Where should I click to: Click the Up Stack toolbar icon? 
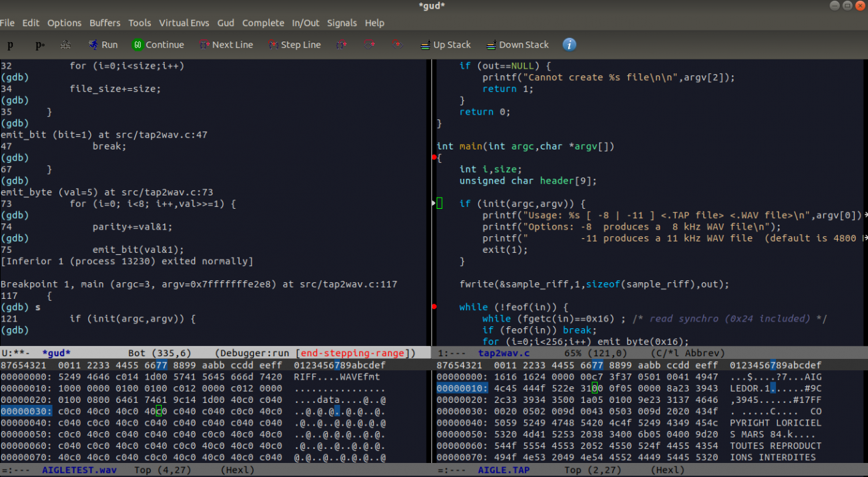tap(425, 45)
